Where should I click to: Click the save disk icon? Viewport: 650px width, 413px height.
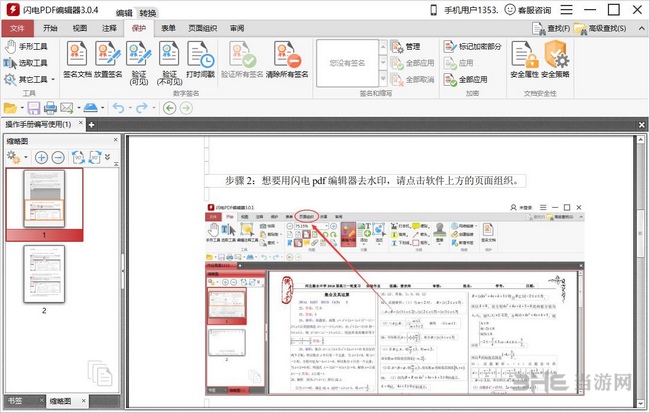[x=34, y=108]
